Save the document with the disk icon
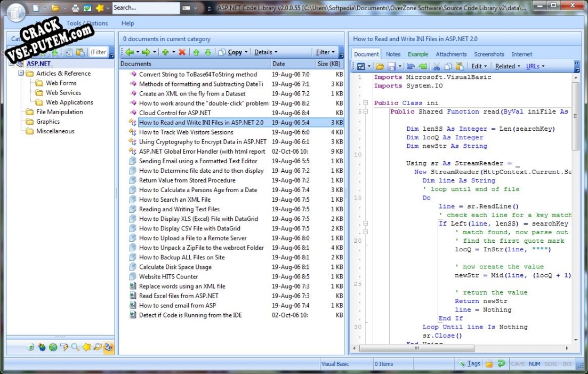 [391, 66]
